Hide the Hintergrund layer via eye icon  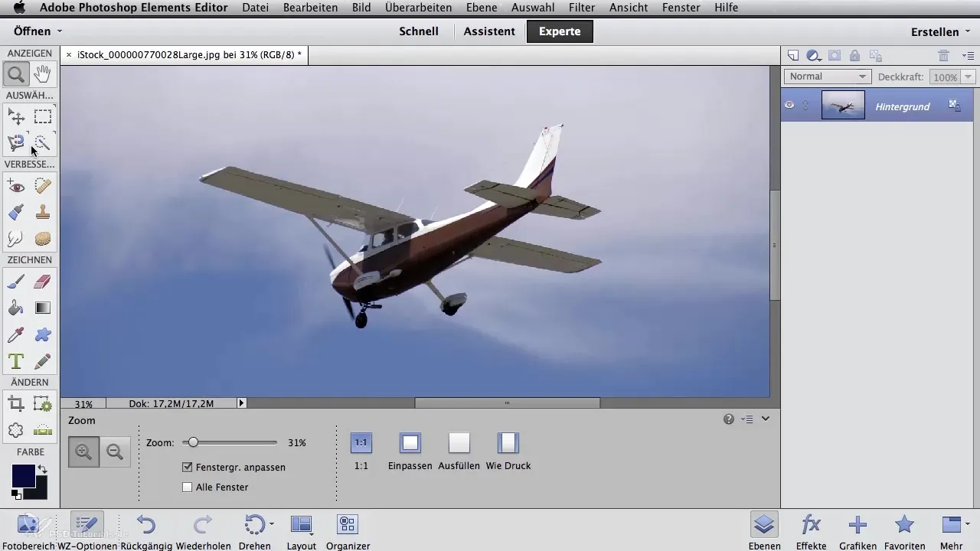tap(789, 106)
